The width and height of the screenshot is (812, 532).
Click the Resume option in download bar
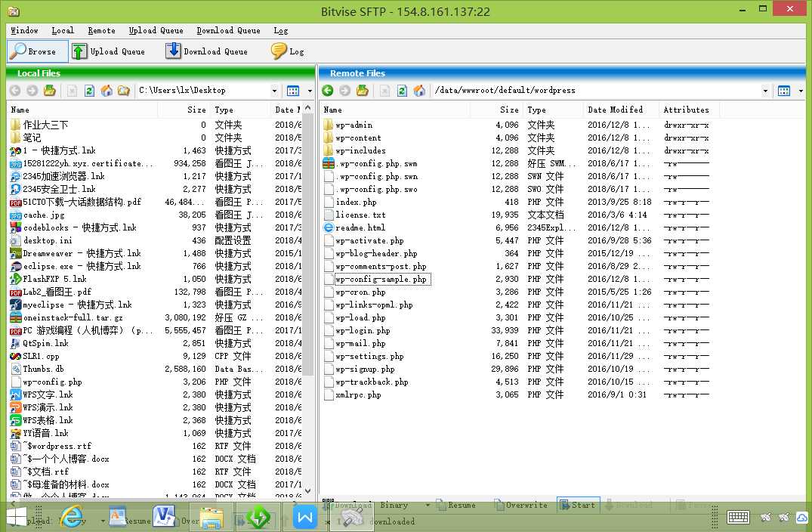tap(456, 505)
